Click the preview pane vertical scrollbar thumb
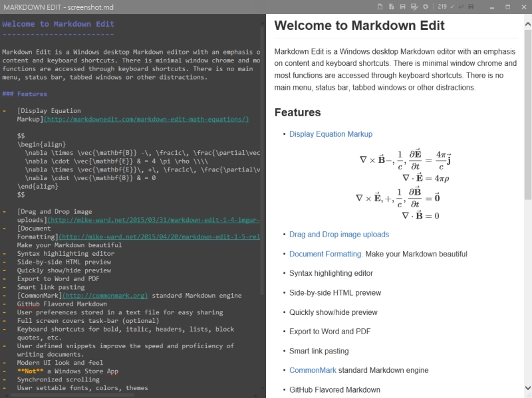 point(527,114)
